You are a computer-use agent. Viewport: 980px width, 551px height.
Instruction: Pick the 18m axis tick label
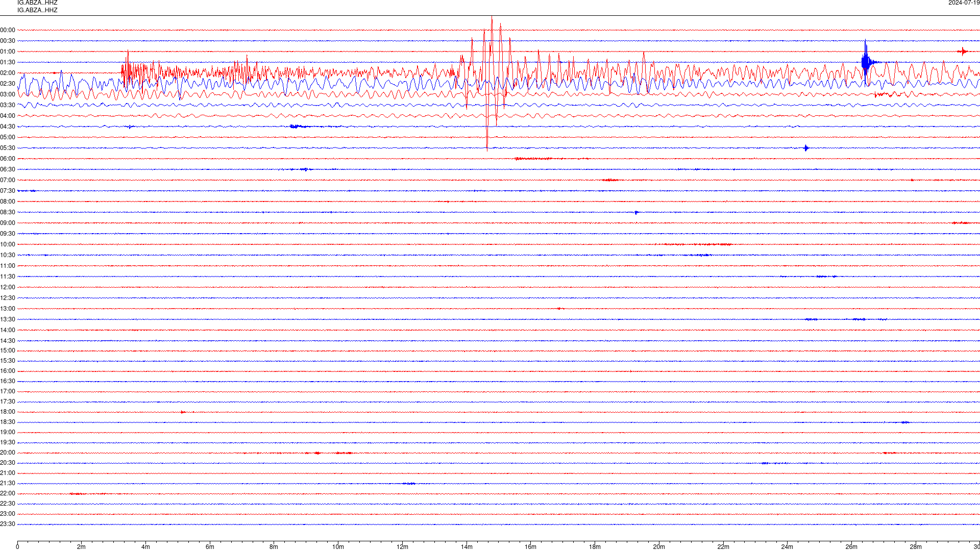click(x=595, y=547)
